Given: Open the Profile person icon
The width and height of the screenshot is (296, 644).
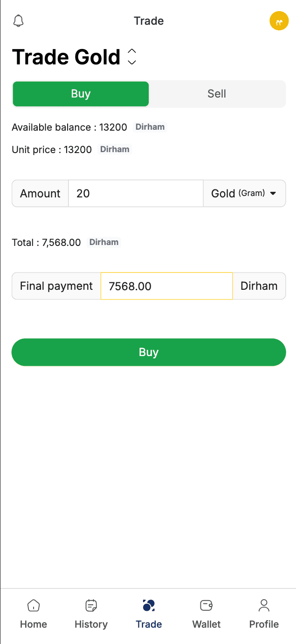Looking at the screenshot, I should pos(264,605).
